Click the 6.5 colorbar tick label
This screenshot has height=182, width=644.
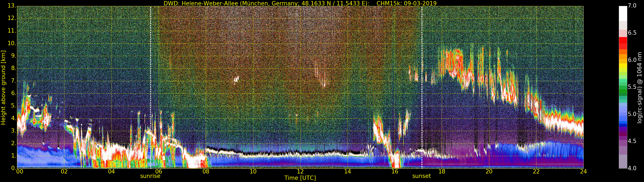(632, 33)
